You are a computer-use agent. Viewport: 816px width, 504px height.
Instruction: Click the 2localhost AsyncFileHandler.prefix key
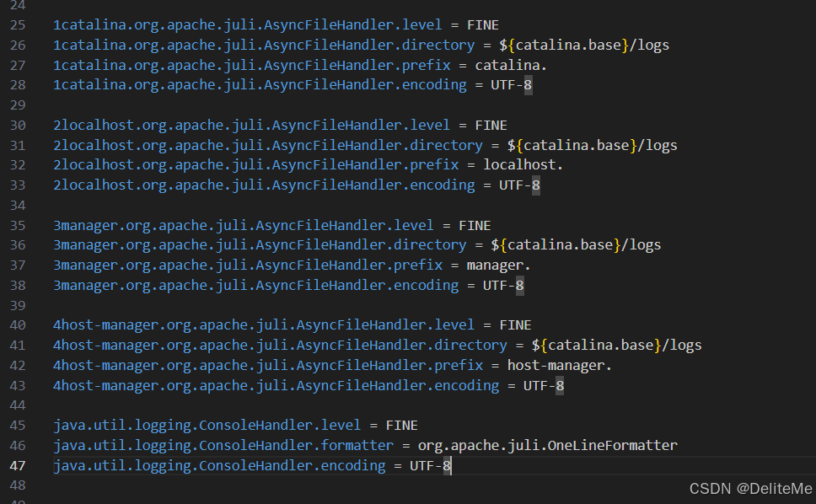(x=255, y=165)
